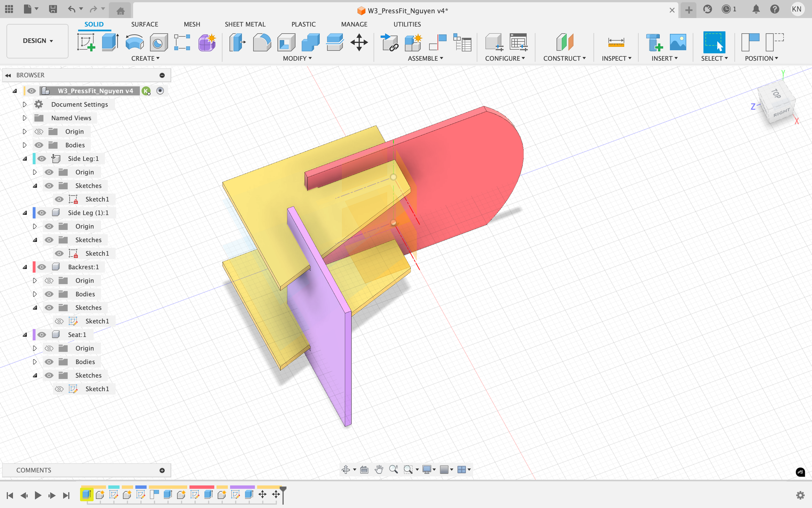Switch to the SURFACE tab
Viewport: 812px width, 508px height.
coord(144,24)
